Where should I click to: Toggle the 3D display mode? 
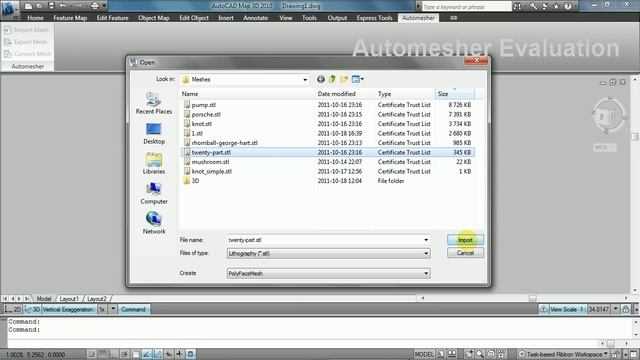(x=32, y=309)
